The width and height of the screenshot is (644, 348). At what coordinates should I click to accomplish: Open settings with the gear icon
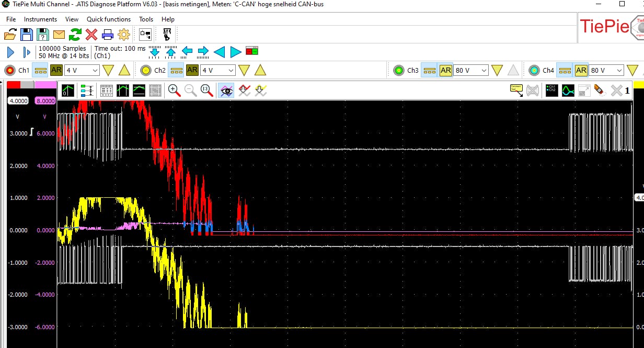(124, 35)
